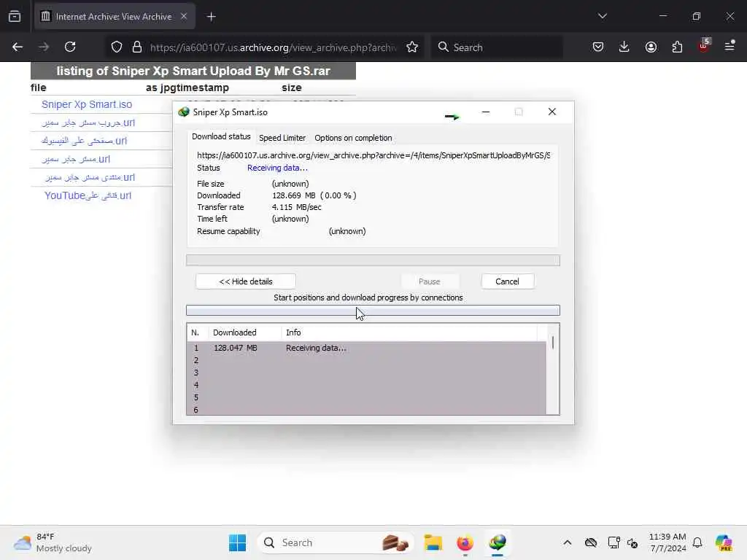The width and height of the screenshot is (747, 560).
Task: Reload the page with the refresh icon
Action: [x=70, y=47]
